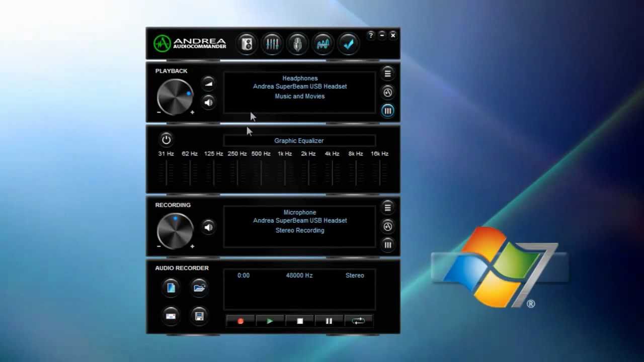Screen dimensions: 644x362
Task: Turn the Recording level knob
Action: (x=175, y=231)
